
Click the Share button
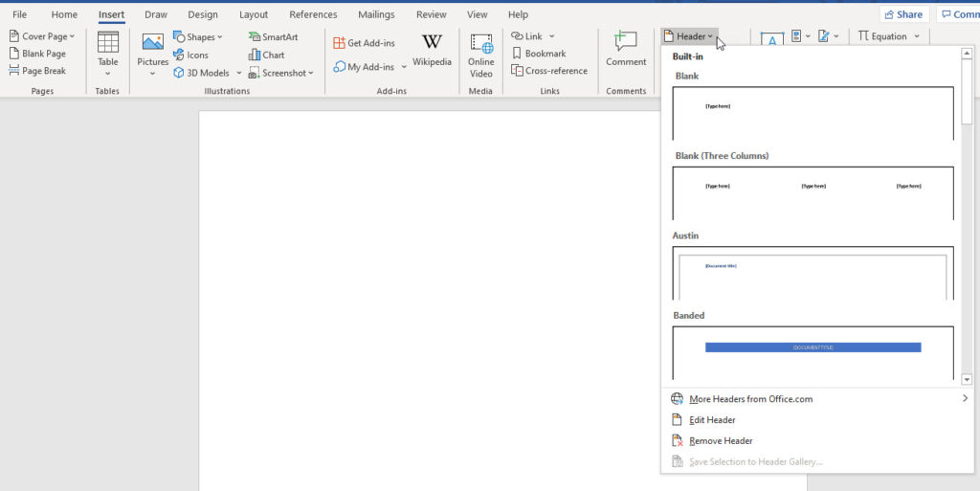click(x=903, y=14)
